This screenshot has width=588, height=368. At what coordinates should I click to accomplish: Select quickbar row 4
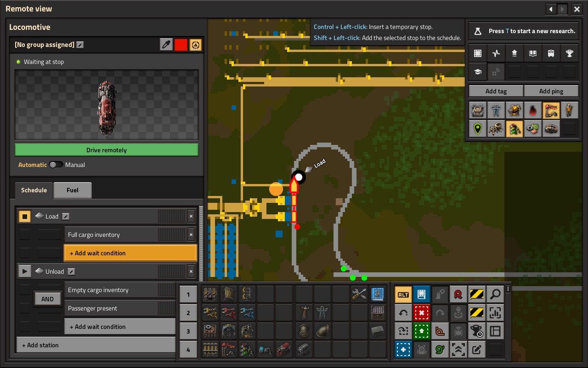(188, 350)
